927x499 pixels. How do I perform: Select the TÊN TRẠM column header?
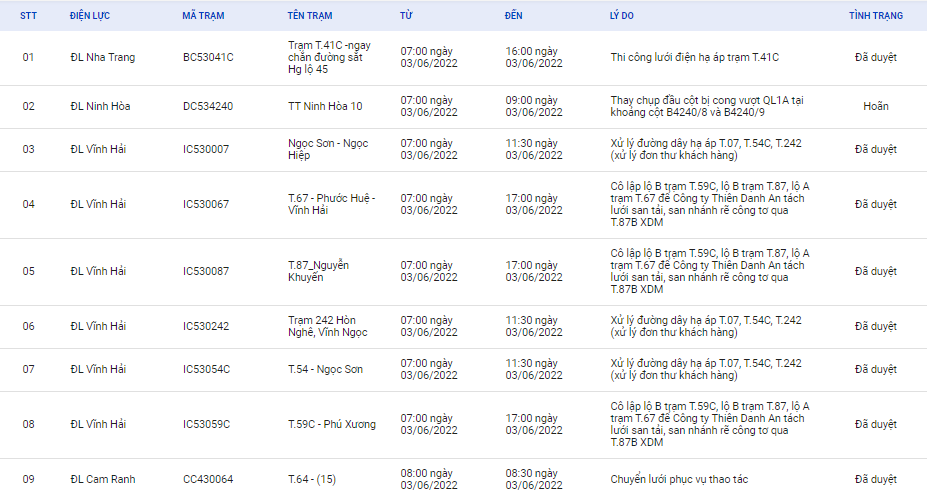[310, 16]
